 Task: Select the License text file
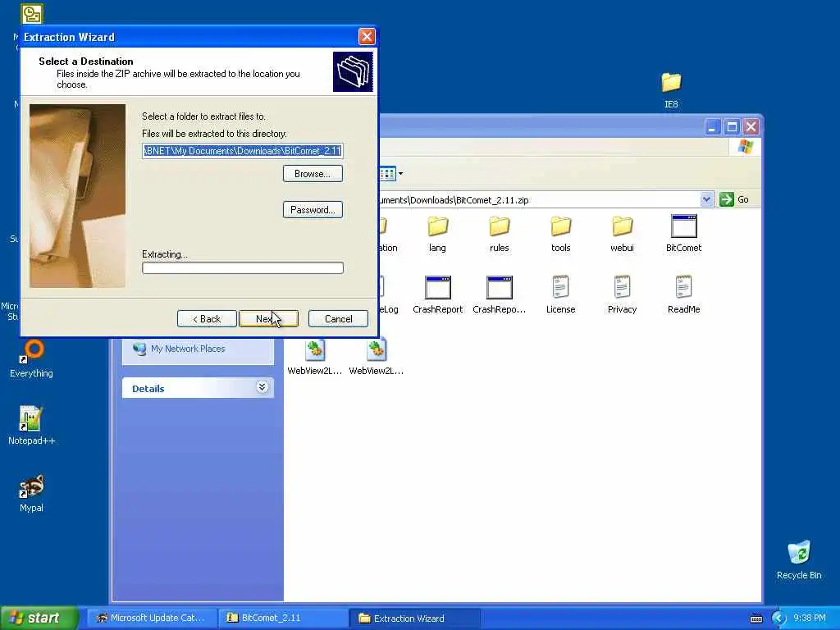(560, 295)
